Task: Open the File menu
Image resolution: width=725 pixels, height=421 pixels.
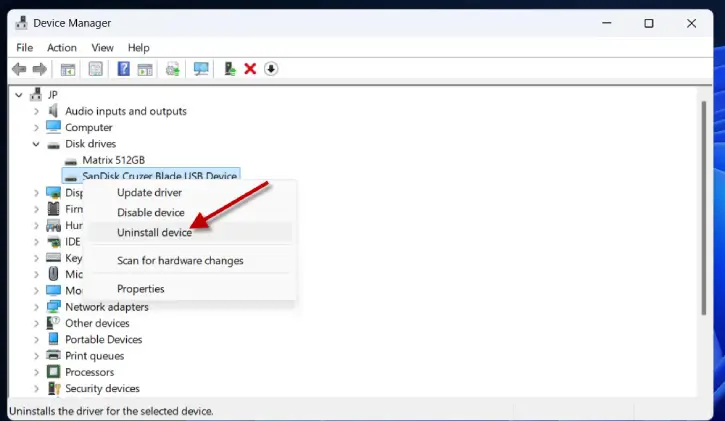Action: point(25,48)
